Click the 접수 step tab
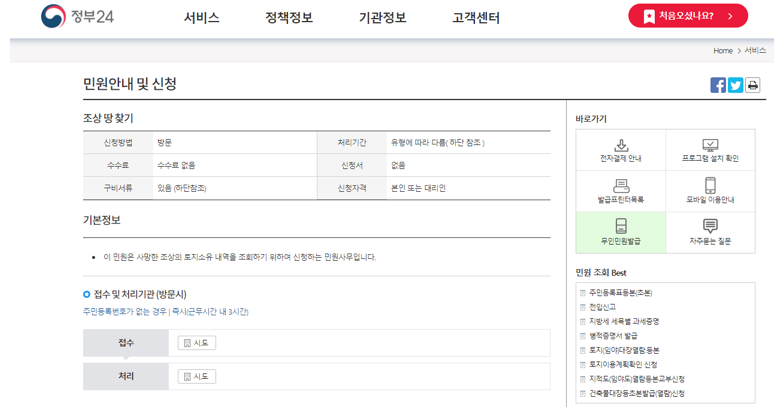This screenshot has width=776, height=416. 126,343
